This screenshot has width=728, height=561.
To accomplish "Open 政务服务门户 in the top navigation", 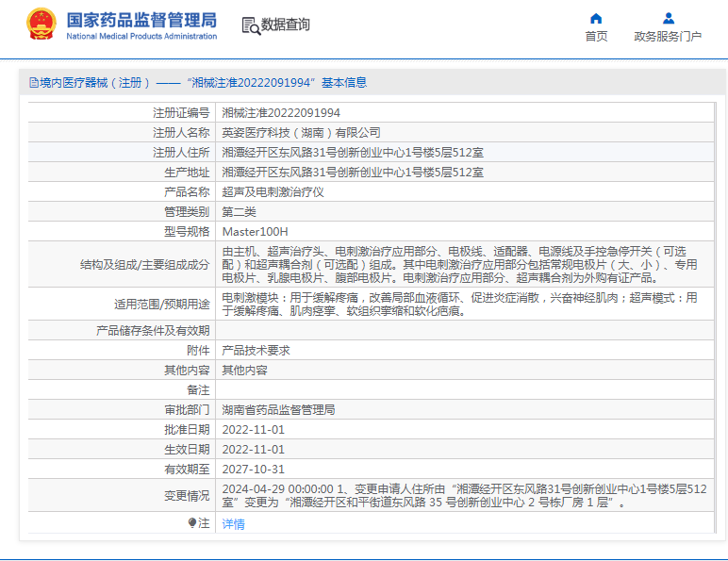I will coord(668,37).
